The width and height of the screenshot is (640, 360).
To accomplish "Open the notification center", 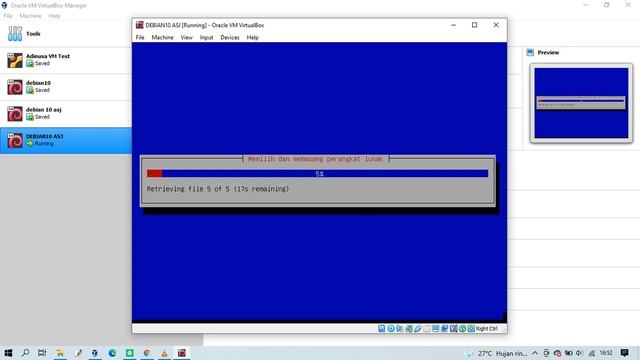I will point(624,353).
